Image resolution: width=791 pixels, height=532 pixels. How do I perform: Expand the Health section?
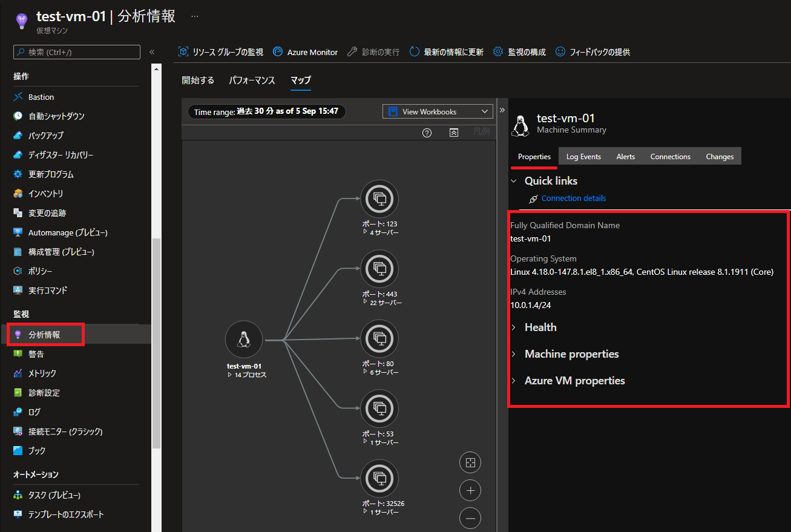coord(540,327)
